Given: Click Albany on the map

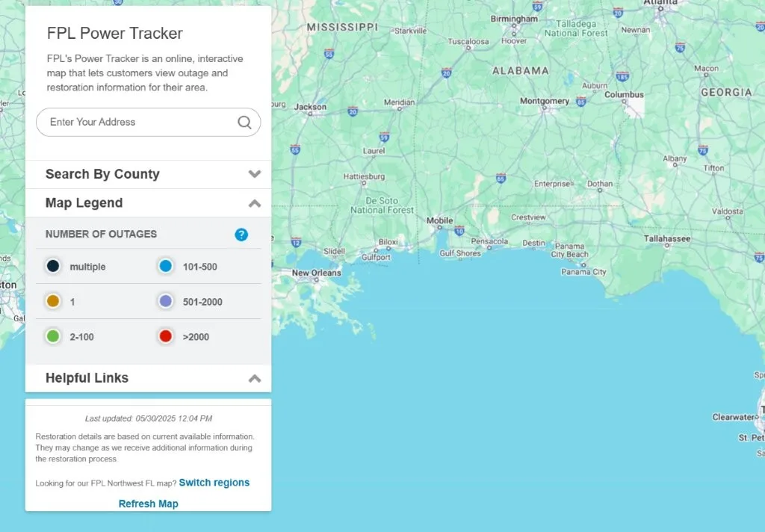Looking at the screenshot, I should pyautogui.click(x=675, y=158).
